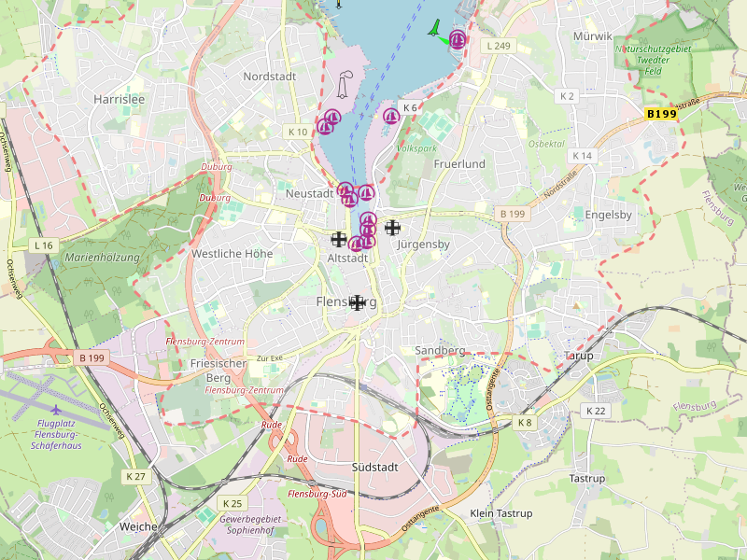Select the church cross icon above Jürgensby

tap(393, 227)
